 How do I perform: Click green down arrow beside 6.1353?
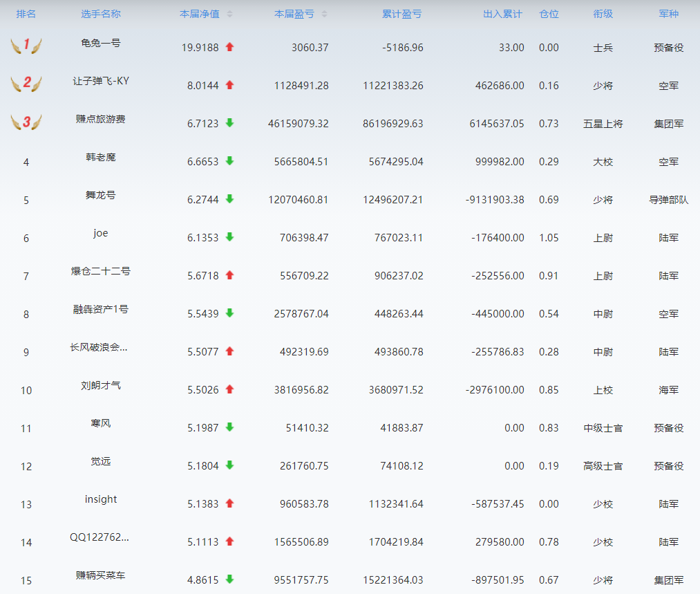(x=230, y=236)
